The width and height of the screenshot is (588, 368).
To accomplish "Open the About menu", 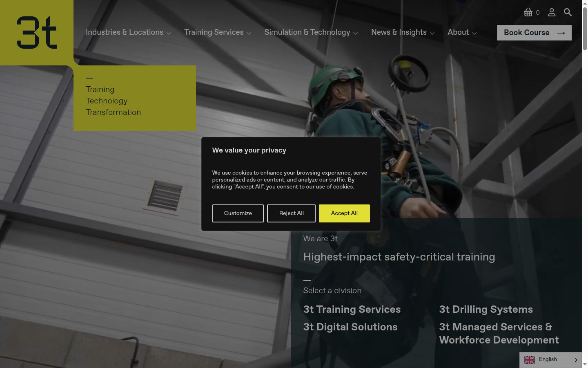I will coord(458,32).
